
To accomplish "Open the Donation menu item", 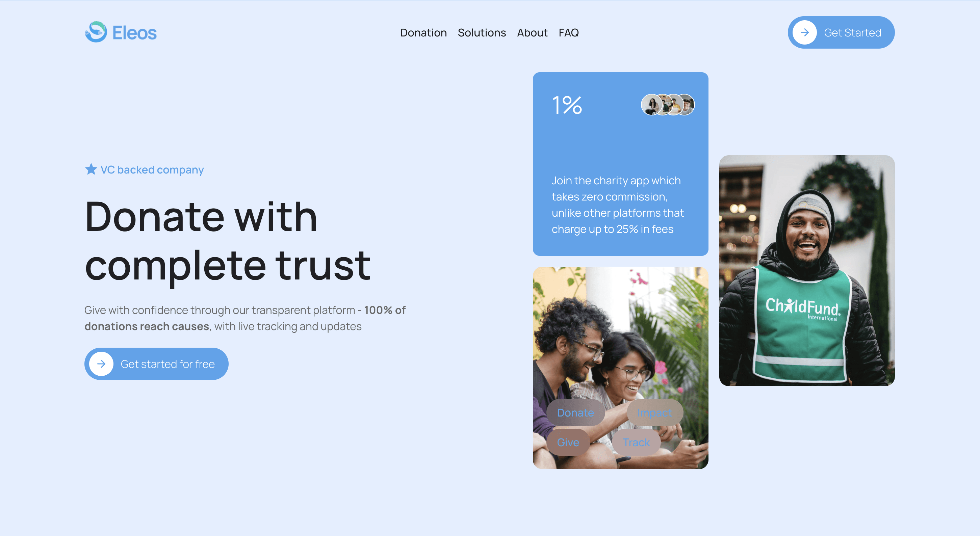I will pyautogui.click(x=423, y=33).
